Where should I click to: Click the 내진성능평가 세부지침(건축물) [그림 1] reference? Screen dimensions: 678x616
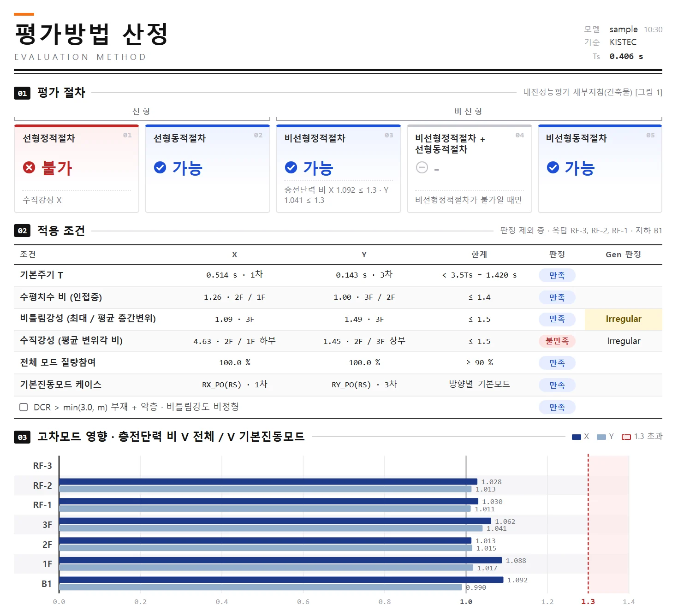pos(593,92)
